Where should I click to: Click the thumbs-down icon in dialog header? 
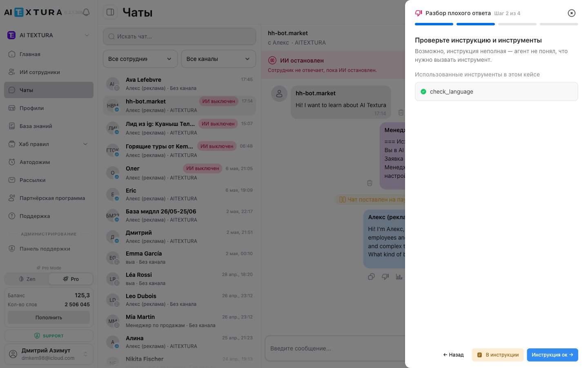point(419,13)
